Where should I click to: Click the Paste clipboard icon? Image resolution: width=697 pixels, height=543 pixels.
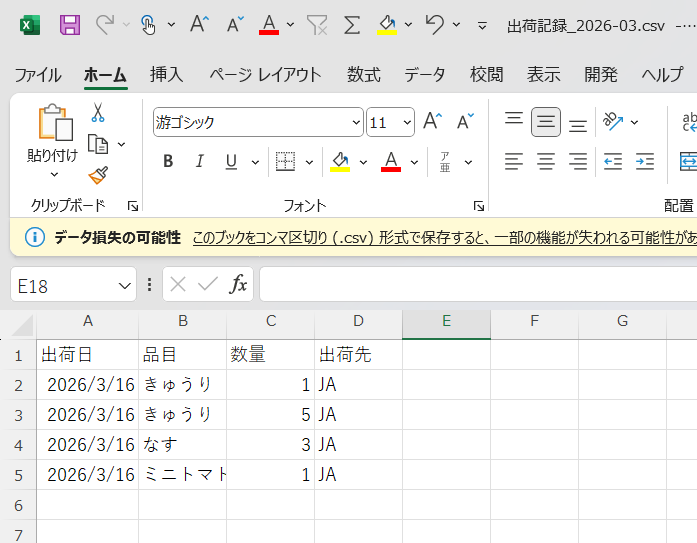click(55, 123)
